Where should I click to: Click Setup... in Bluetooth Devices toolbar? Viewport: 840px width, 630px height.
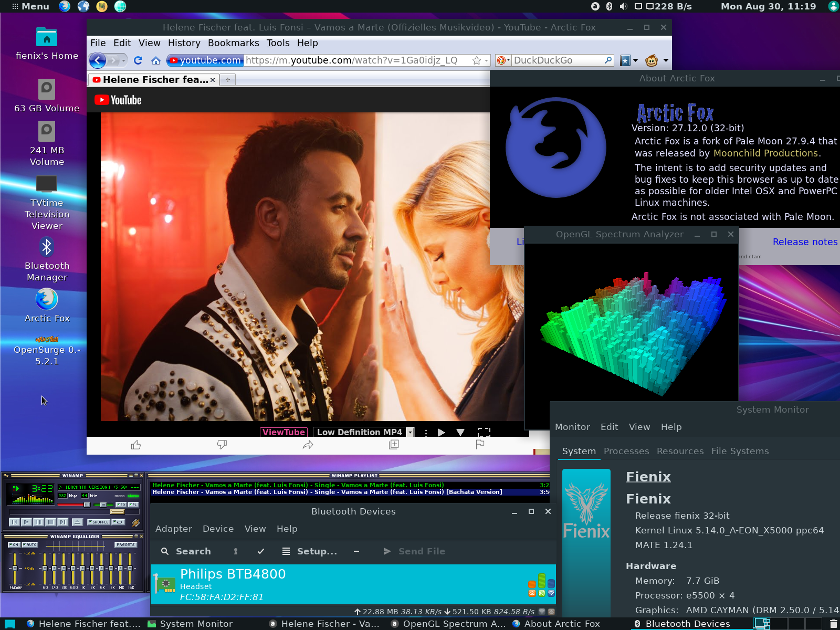pyautogui.click(x=310, y=551)
